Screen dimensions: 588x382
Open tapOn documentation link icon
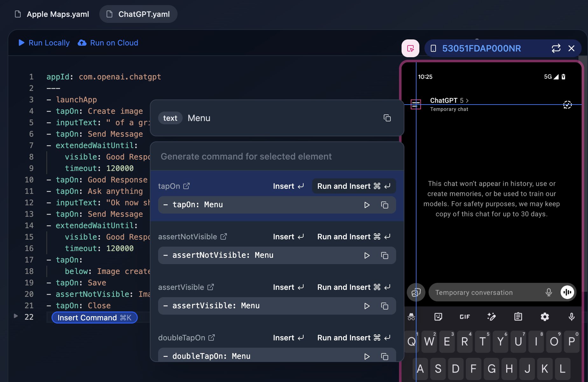[x=186, y=186]
